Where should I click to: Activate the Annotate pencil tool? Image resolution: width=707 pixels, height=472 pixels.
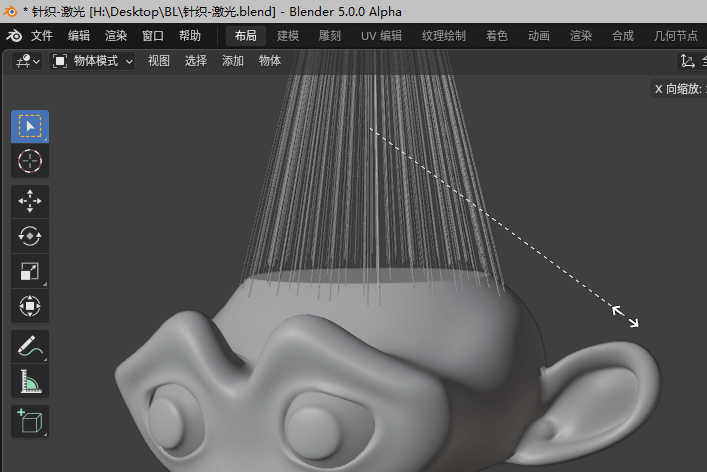[30, 346]
